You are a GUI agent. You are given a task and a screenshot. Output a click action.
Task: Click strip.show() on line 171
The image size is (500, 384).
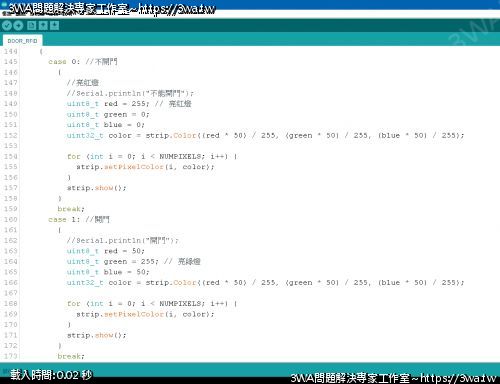97,335
